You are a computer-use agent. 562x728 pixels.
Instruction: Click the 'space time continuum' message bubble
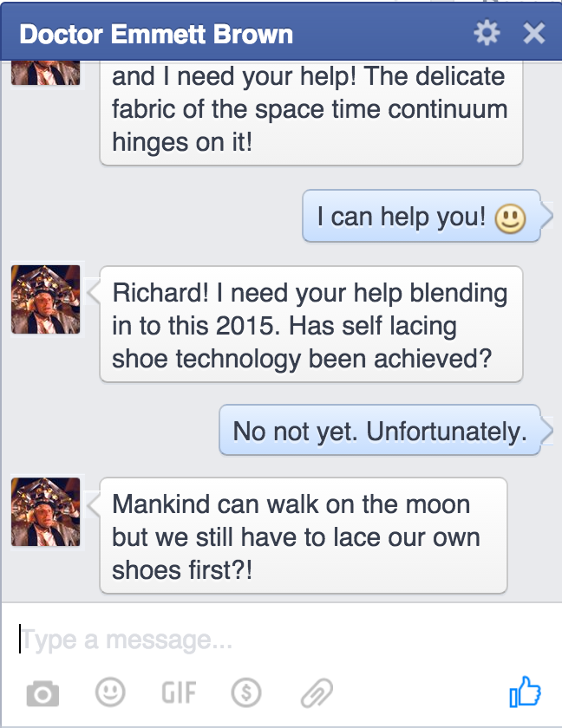(x=310, y=110)
